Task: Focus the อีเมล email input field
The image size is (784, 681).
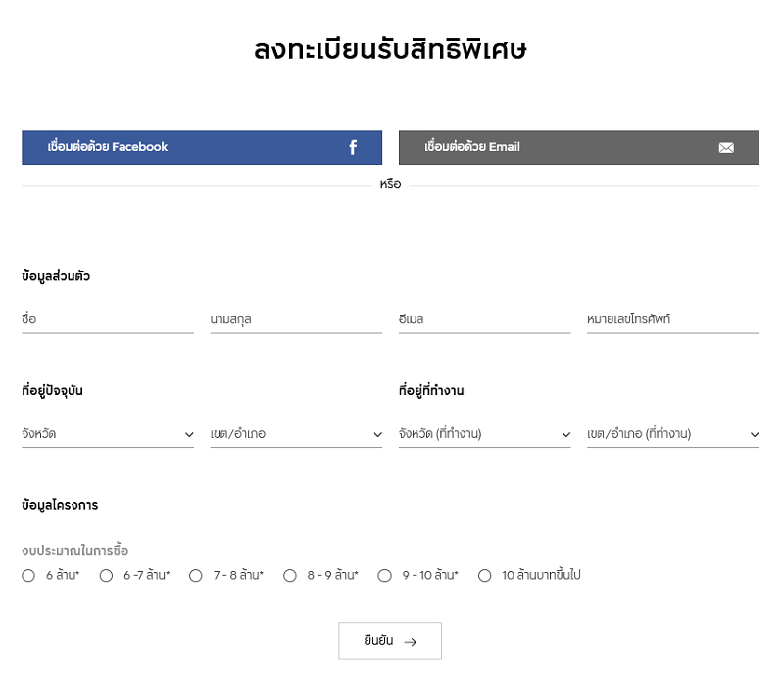Action: 485,320
